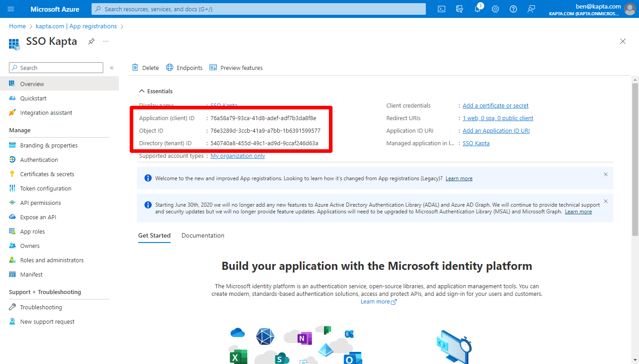This screenshot has width=639, height=364.
Task: Collapse the left menu with the double chevron
Action: point(111,67)
